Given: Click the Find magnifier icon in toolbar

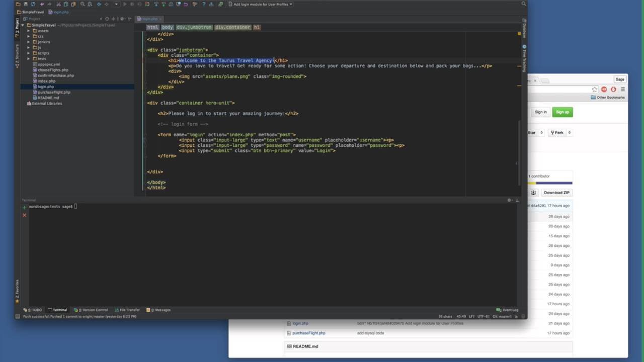Looking at the screenshot, I should (83, 4).
